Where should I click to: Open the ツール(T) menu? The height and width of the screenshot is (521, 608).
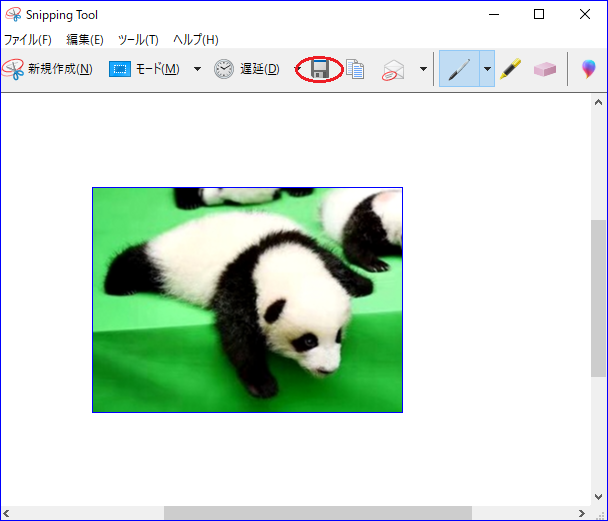[x=138, y=40]
